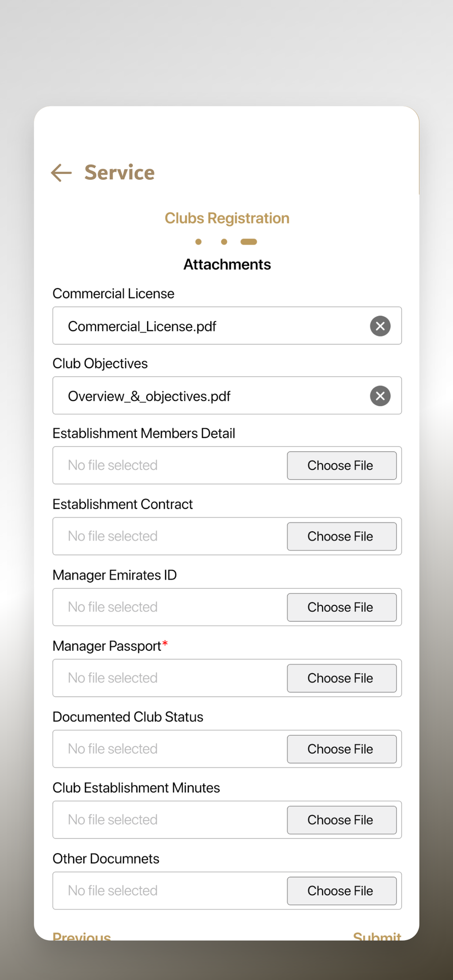
Task: Click the Service page title
Action: (x=120, y=172)
